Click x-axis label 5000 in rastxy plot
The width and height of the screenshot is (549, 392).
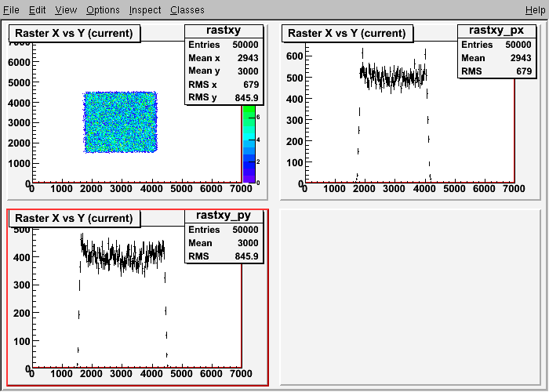181,189
